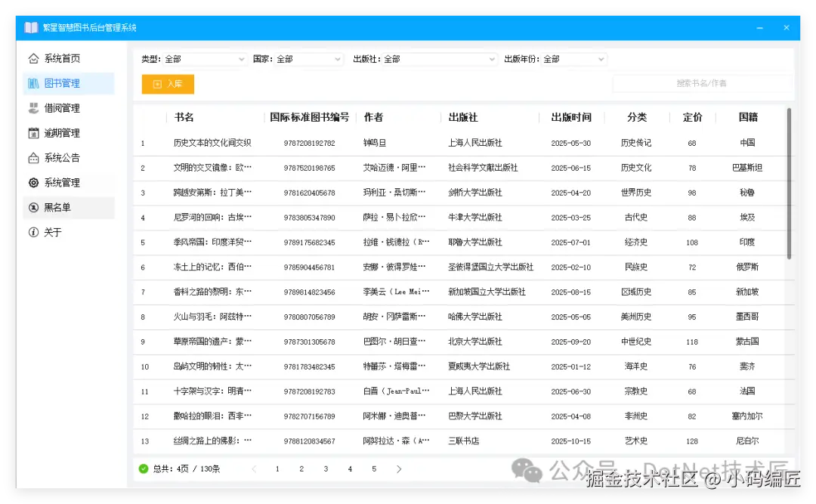
Task: Expand the 出版年份 dropdown
Action: click(x=573, y=60)
